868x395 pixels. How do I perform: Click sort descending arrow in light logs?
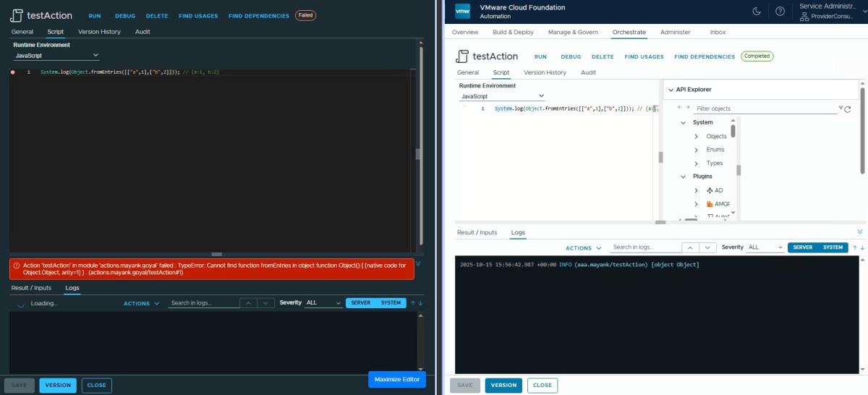coord(861,247)
